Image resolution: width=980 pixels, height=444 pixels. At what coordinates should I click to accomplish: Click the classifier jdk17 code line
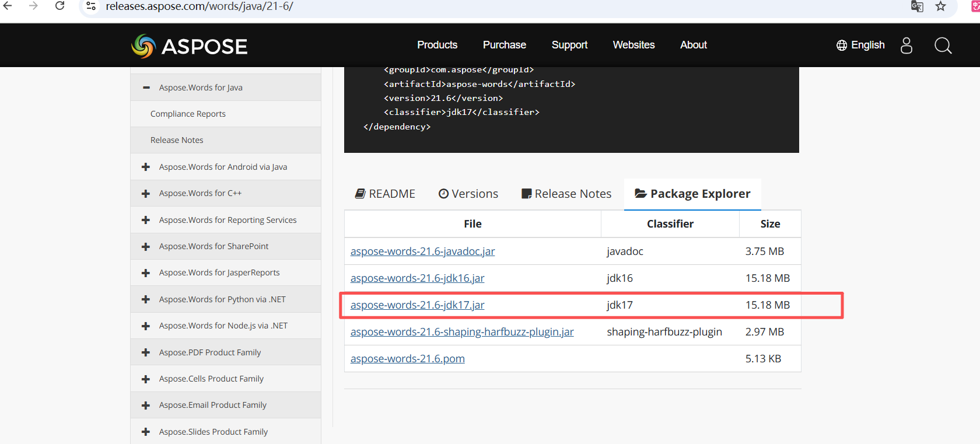click(461, 112)
